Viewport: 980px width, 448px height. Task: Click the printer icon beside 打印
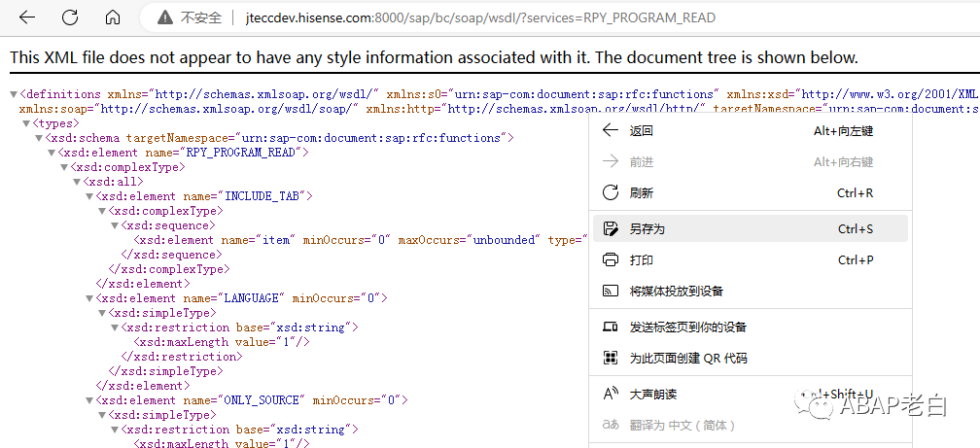point(610,259)
